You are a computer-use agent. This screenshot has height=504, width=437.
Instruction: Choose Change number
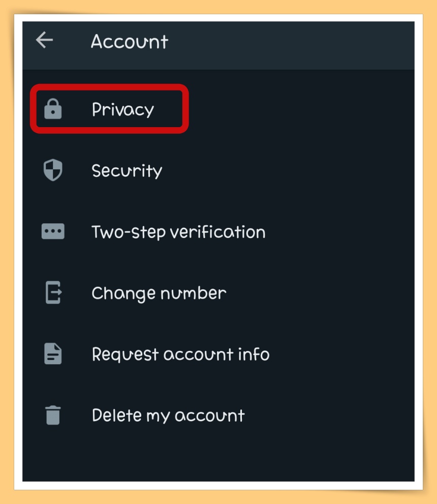click(218, 292)
